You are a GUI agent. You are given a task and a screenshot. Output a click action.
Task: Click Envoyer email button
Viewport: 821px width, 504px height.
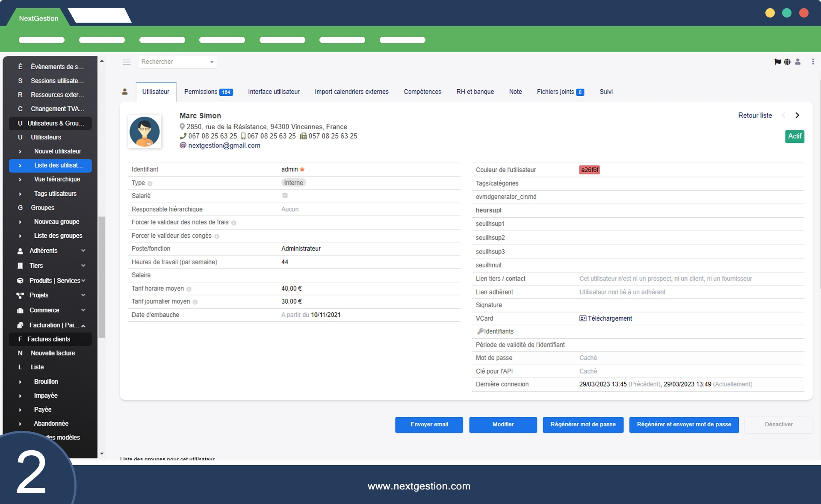[x=429, y=424]
